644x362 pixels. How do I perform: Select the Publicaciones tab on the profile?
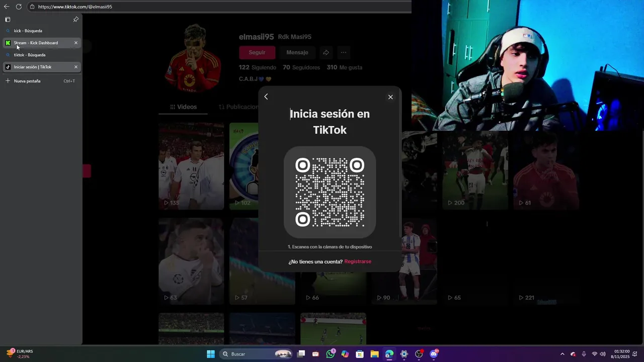pos(238,107)
